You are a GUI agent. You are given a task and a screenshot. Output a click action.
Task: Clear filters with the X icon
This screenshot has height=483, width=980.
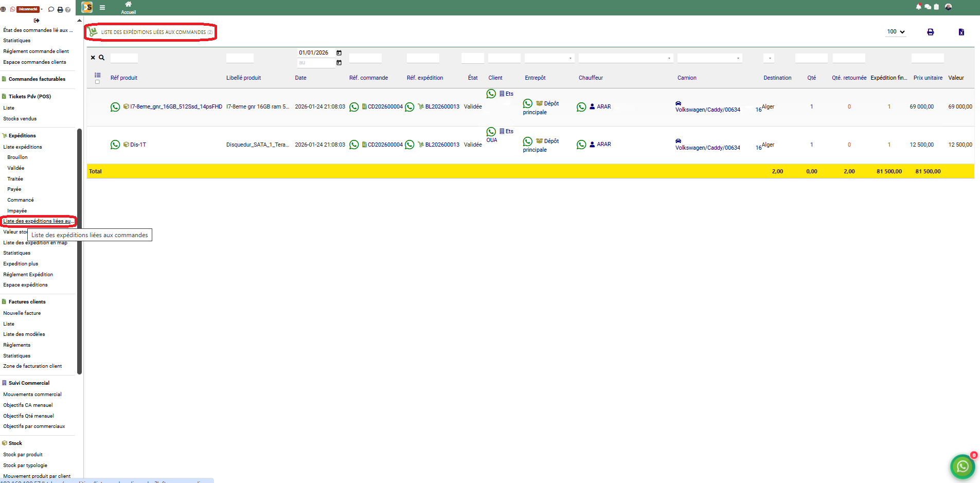point(93,58)
